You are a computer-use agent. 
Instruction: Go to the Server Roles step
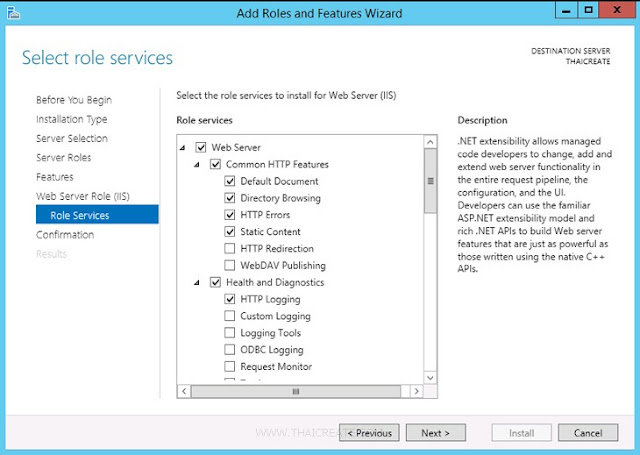click(64, 158)
